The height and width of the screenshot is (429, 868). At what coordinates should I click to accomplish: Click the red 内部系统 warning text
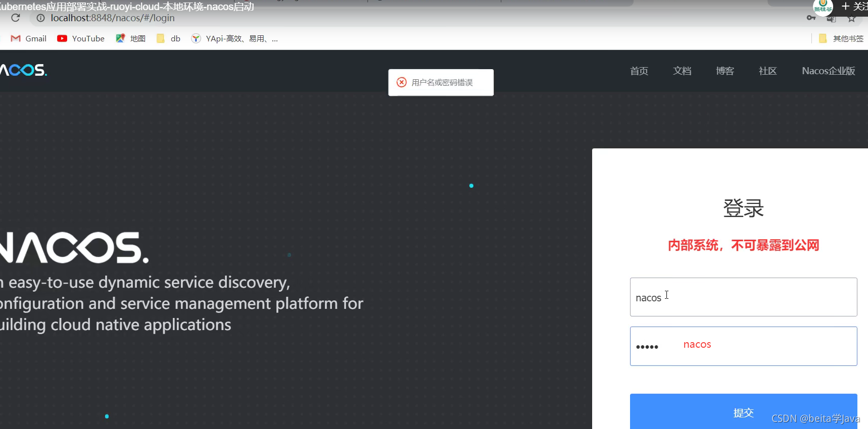point(743,245)
